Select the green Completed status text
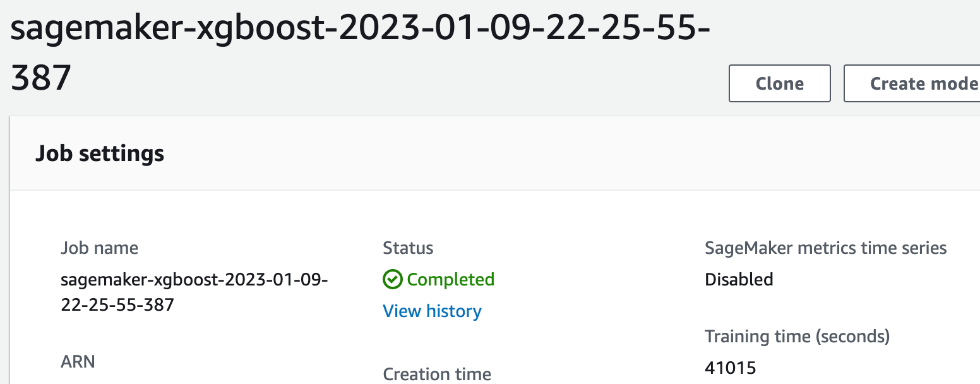 click(x=450, y=279)
